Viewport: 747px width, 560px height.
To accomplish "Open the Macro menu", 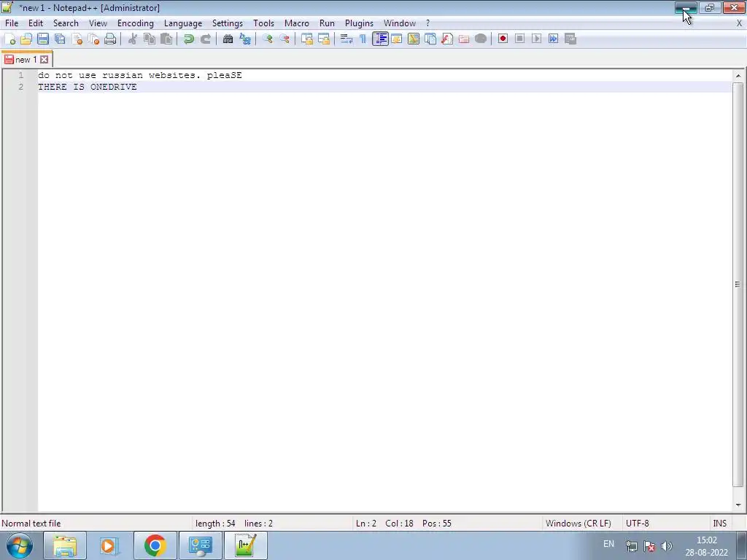I will [x=297, y=23].
